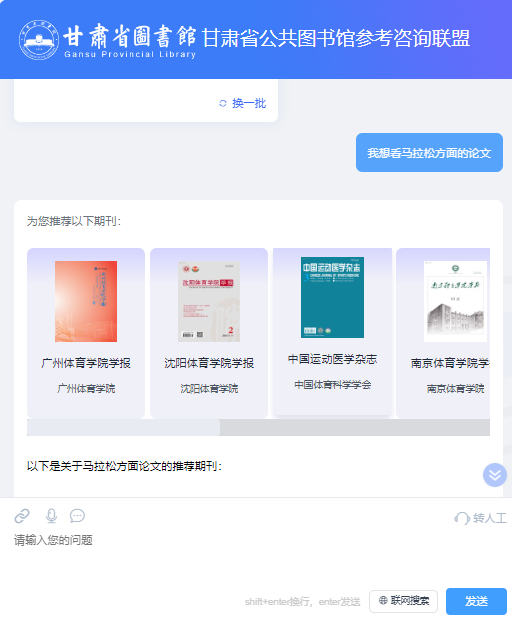The height and width of the screenshot is (620, 512).
Task: Click the 沈阳体育学院学报 journal title
Action: coord(209,363)
